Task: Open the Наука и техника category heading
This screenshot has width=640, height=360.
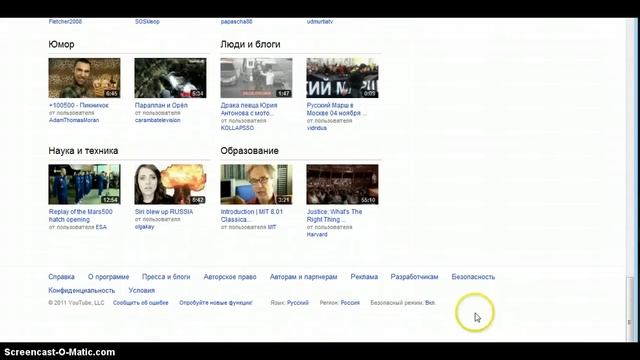Action: tap(83, 151)
